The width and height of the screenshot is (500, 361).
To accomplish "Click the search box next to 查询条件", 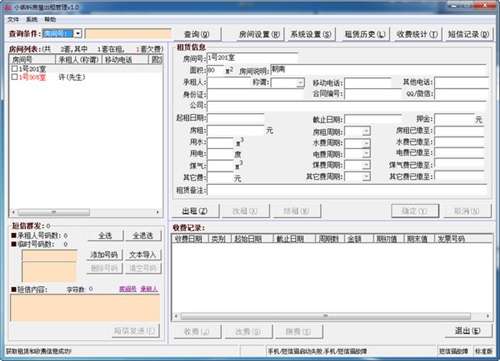I will (128, 34).
